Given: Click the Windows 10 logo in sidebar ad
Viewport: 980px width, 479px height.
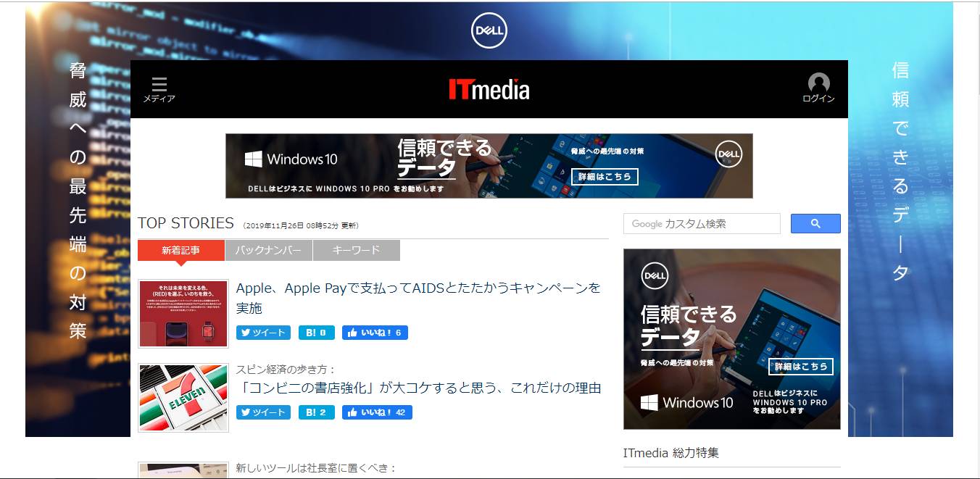Looking at the screenshot, I should point(686,403).
